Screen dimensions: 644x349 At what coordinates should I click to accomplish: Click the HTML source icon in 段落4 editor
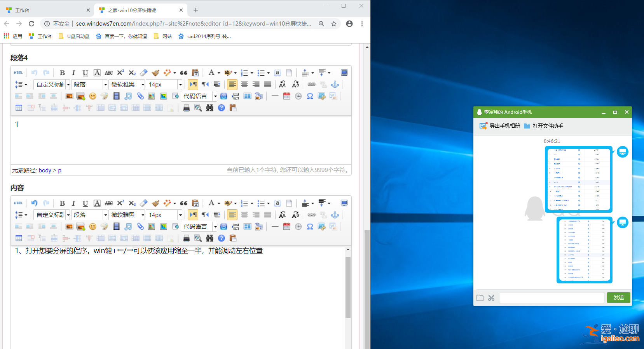coord(18,73)
